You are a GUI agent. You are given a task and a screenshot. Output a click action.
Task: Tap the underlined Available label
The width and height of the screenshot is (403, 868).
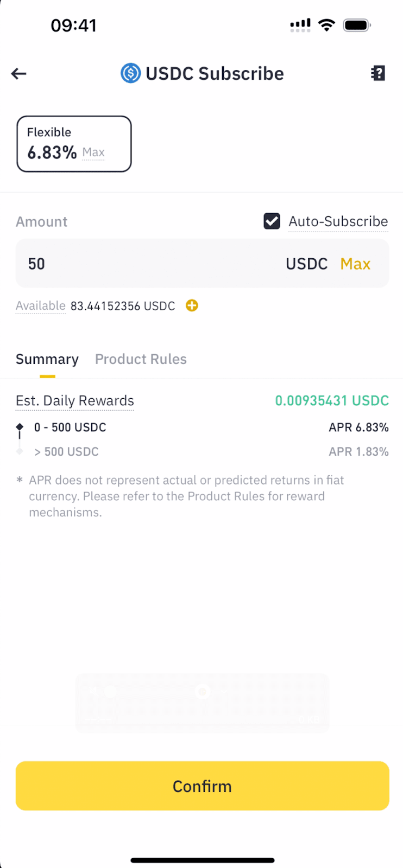coord(40,305)
